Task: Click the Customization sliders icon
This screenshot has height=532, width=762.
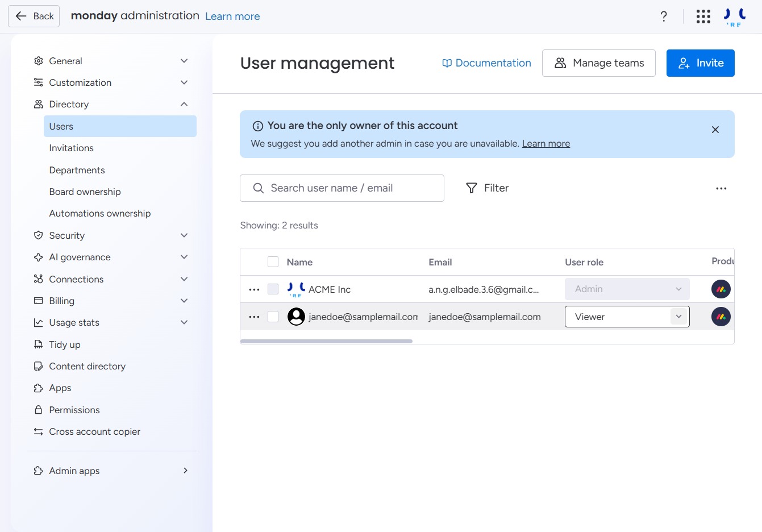Action: tap(38, 82)
